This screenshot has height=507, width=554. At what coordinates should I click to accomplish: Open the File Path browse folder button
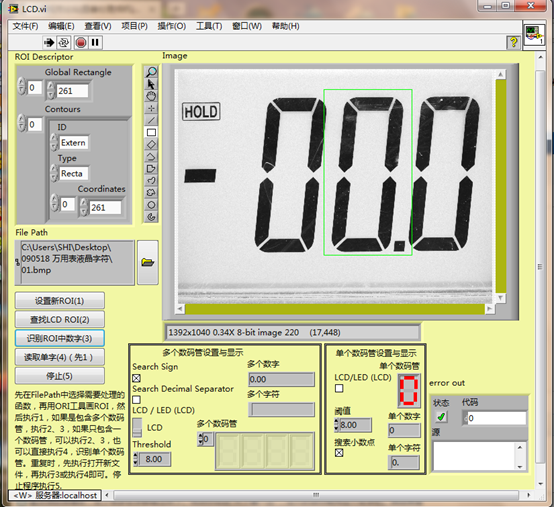click(148, 263)
